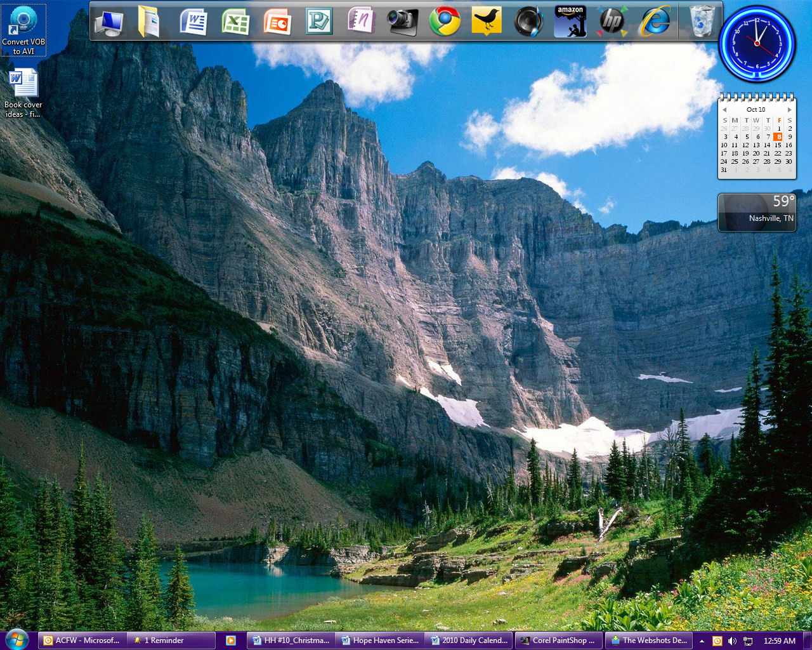
Task: Click the OneNote dock icon
Action: click(x=361, y=21)
